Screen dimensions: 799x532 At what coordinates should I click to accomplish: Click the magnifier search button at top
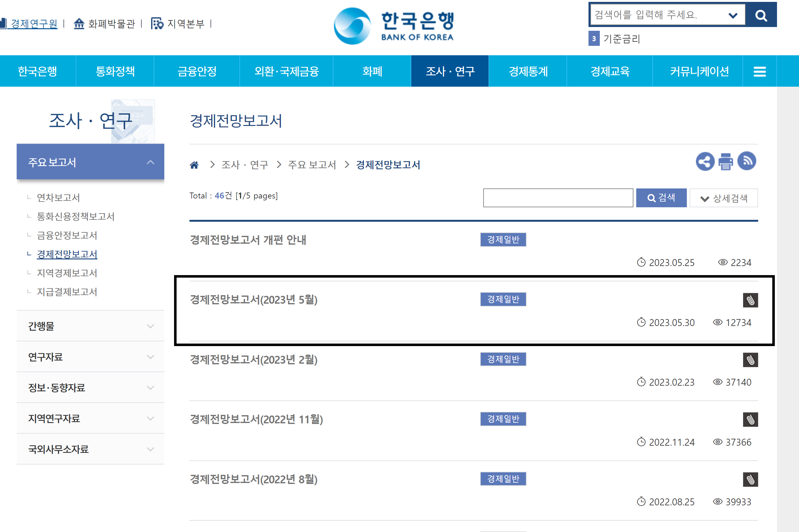pos(761,15)
